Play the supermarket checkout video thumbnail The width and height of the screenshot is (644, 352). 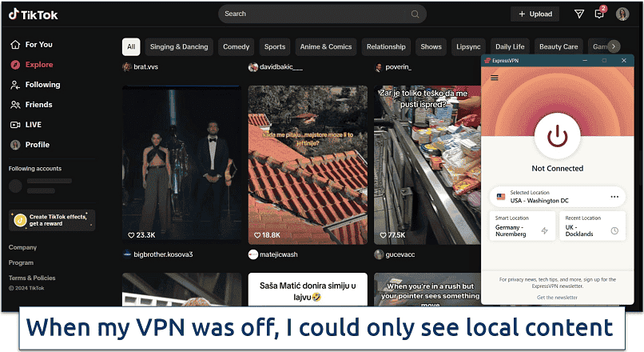[x=427, y=165]
